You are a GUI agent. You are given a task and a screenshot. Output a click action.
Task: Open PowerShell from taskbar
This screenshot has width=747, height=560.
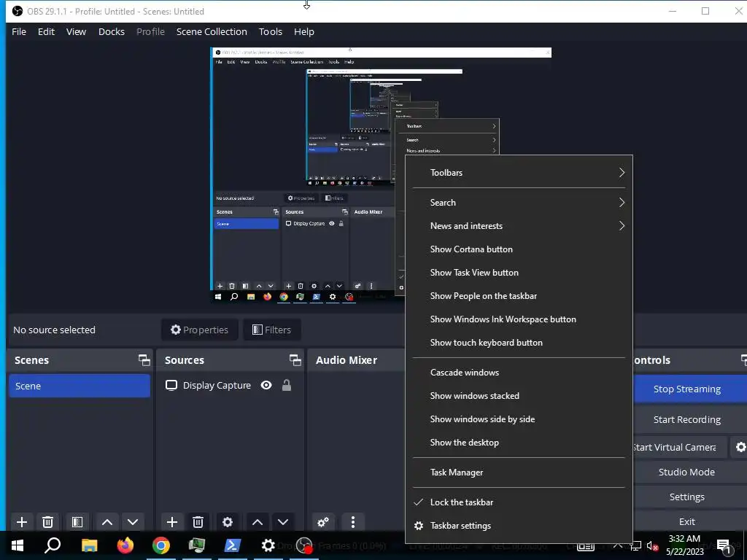[x=233, y=545]
